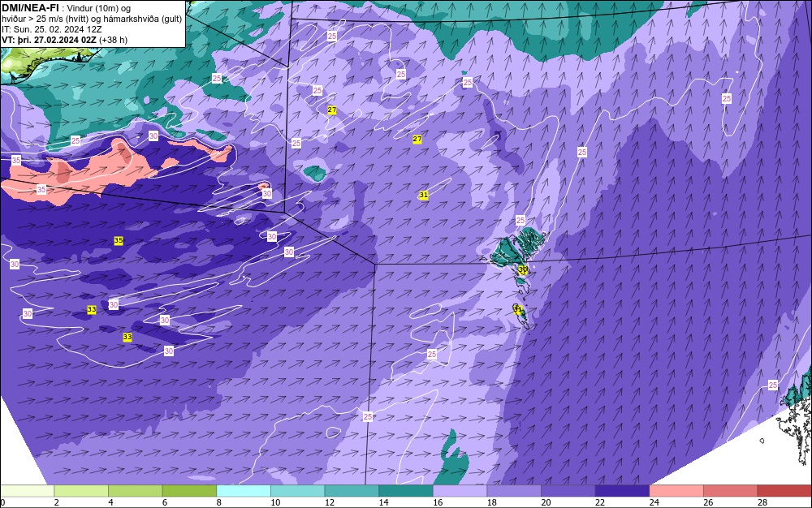Viewport: 812px width, 508px height.
Task: Click the legend tick value 24
Action: (x=654, y=502)
